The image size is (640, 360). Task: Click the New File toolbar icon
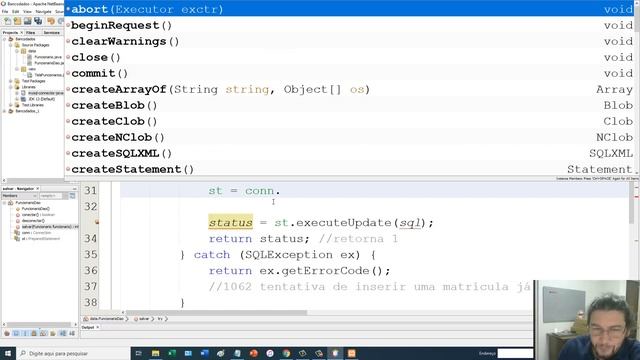pyautogui.click(x=7, y=21)
